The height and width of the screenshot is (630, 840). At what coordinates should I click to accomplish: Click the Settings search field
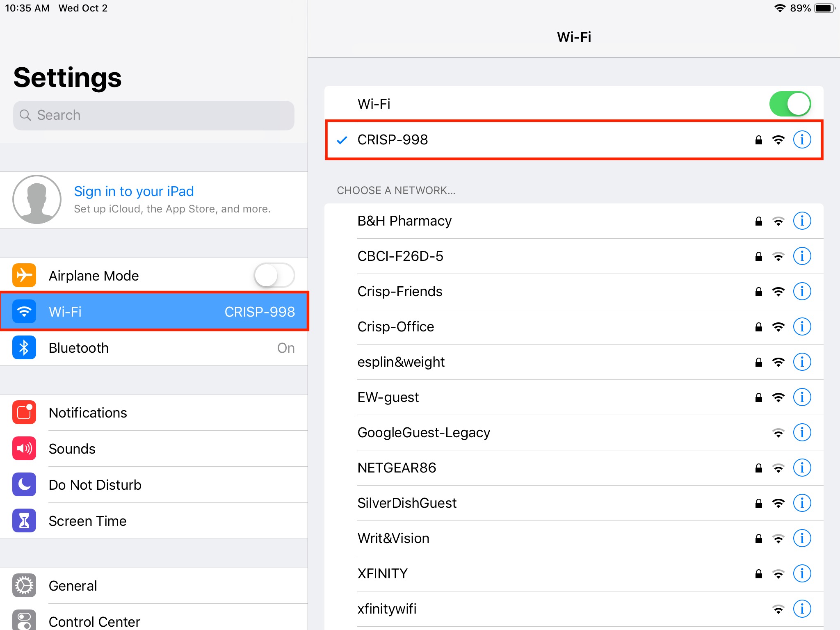tap(154, 116)
